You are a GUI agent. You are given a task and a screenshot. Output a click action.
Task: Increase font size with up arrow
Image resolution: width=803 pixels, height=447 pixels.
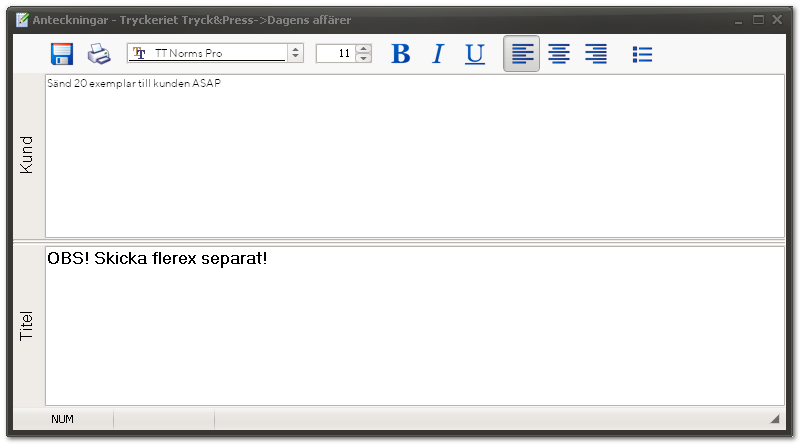(364, 49)
